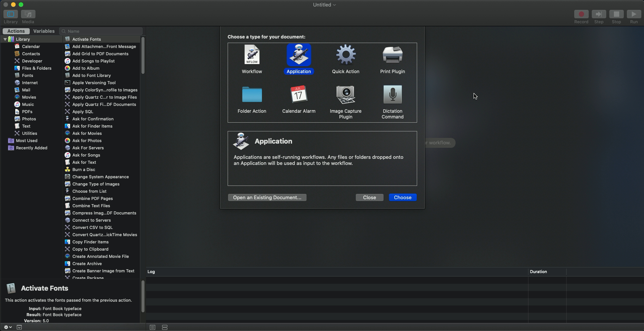Select the Utilities category

[x=29, y=133]
